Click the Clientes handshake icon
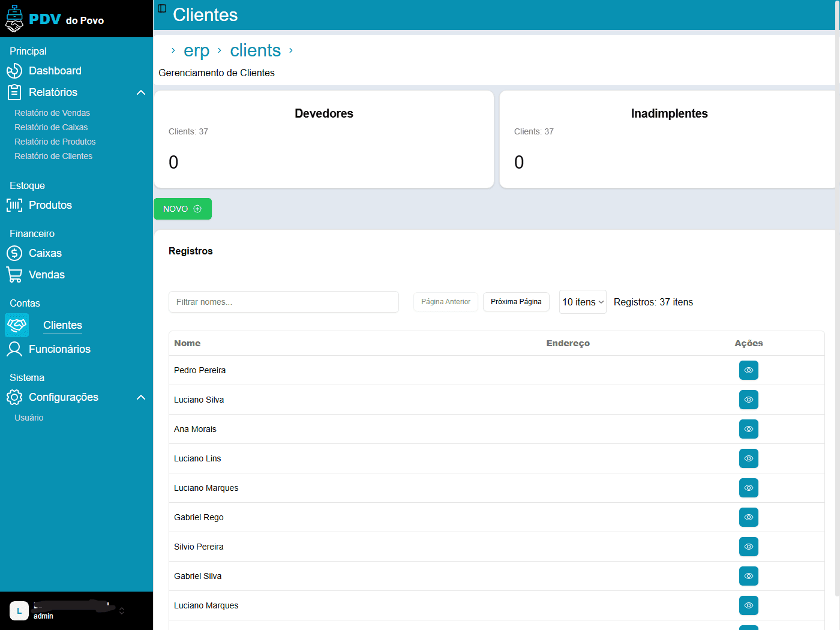The image size is (840, 630). pyautogui.click(x=17, y=325)
